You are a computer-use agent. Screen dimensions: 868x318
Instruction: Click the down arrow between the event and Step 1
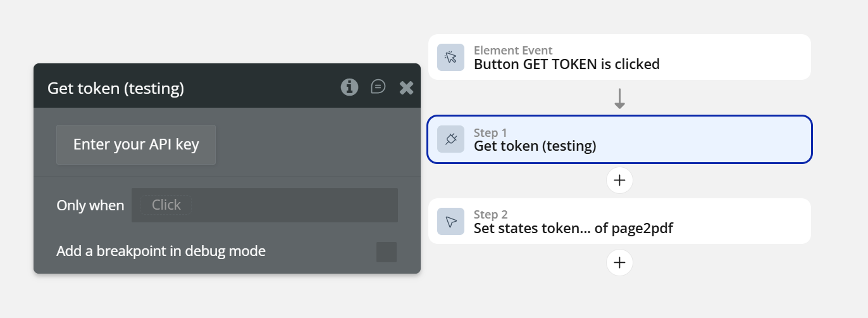click(619, 98)
